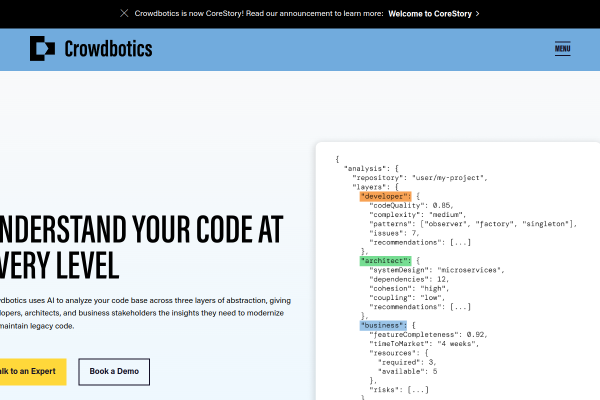Click the chevron after Welcome to CoreStory
The height and width of the screenshot is (400, 600).
pos(477,14)
